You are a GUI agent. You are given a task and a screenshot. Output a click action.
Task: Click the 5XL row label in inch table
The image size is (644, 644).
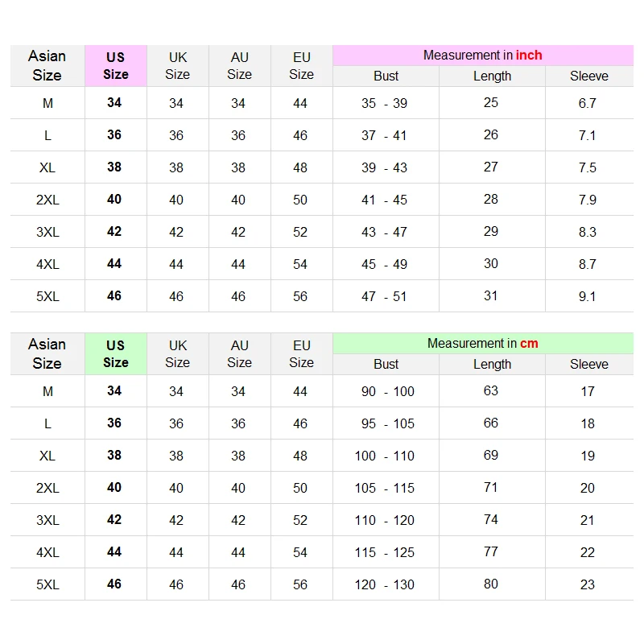point(47,296)
